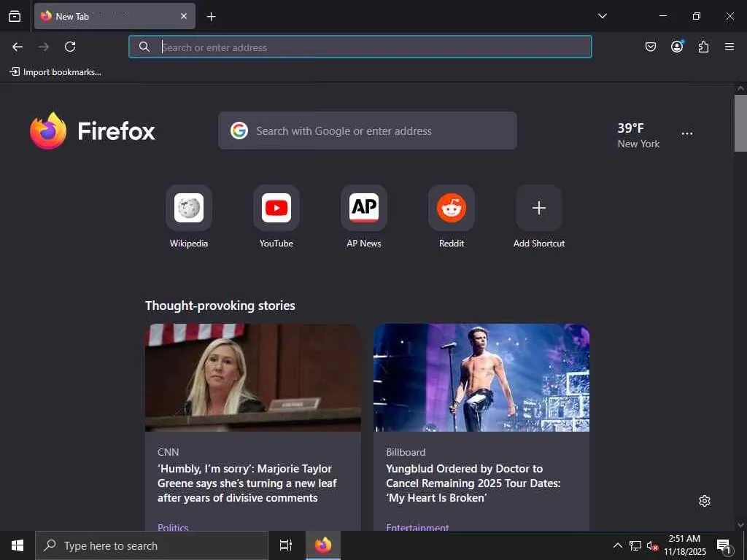Screen dimensions: 747x560
Task: Read the Marjorie Taylor Greene headline
Action: click(247, 483)
